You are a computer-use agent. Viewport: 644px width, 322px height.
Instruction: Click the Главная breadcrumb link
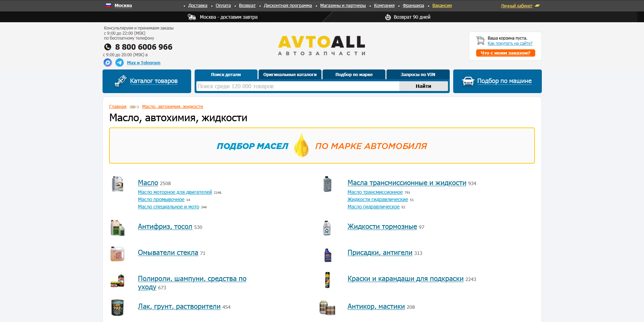coord(118,107)
